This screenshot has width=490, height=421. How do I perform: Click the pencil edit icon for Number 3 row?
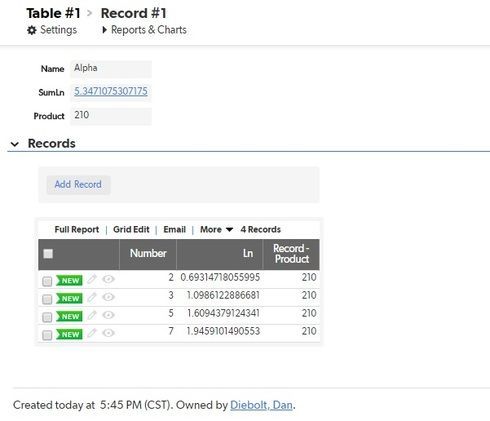coord(92,297)
